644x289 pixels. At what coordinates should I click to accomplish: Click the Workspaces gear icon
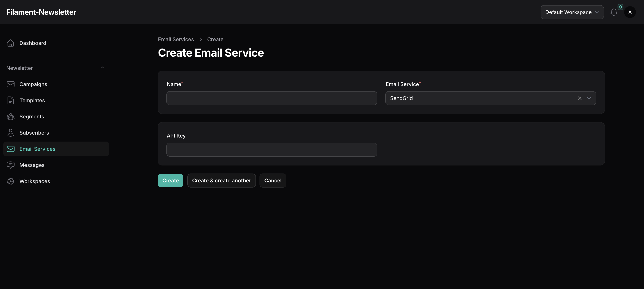click(x=10, y=181)
